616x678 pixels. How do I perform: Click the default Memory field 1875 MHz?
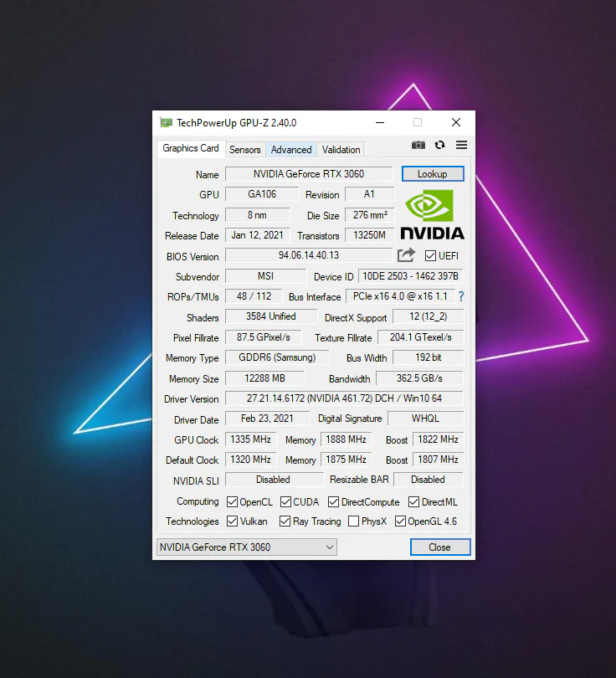click(x=346, y=460)
